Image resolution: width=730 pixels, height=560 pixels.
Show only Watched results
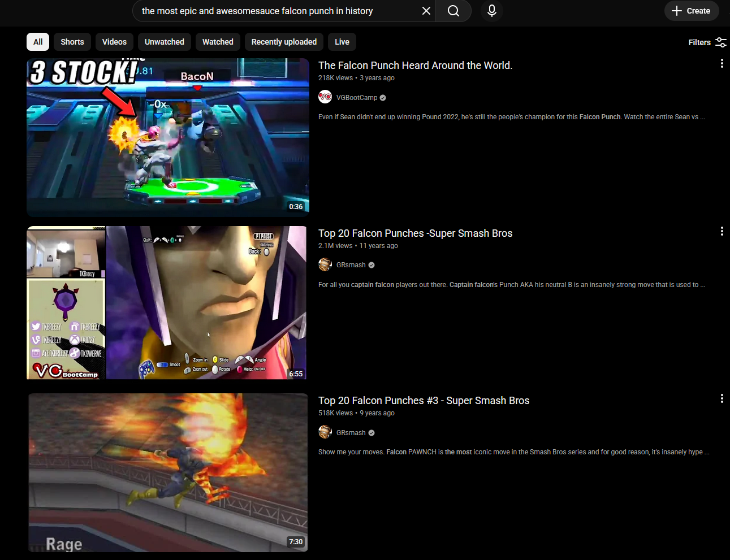tap(218, 42)
